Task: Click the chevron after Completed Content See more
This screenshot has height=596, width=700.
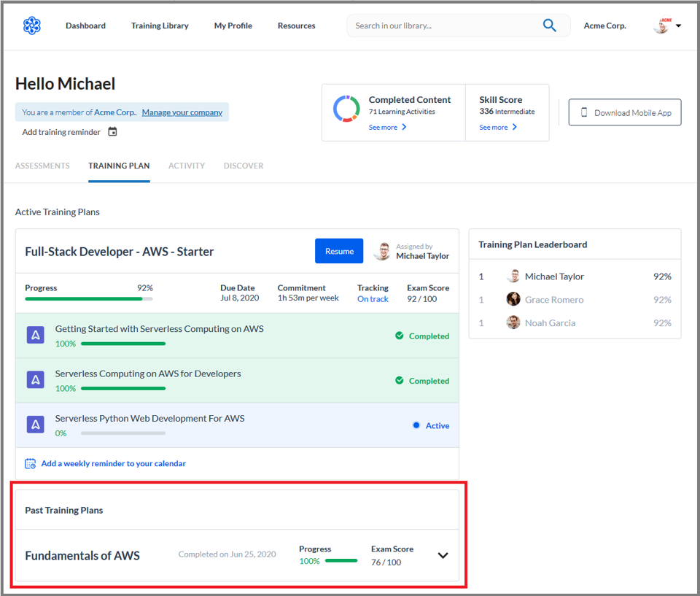Action: tap(404, 127)
